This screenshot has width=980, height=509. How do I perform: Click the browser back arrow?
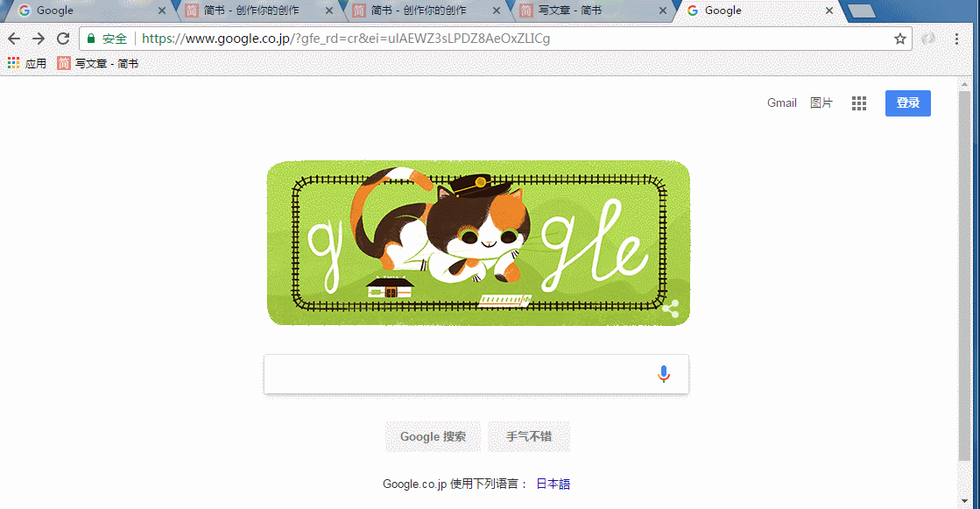(14, 39)
